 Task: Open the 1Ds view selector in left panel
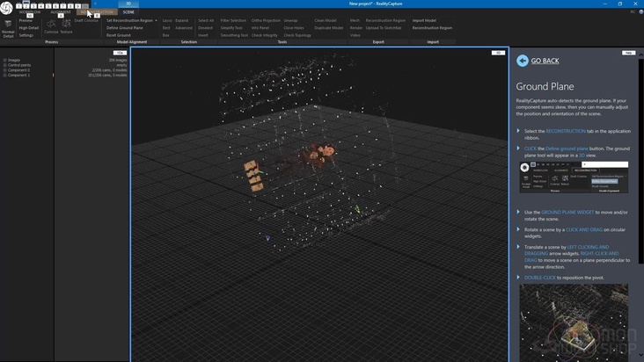120,53
